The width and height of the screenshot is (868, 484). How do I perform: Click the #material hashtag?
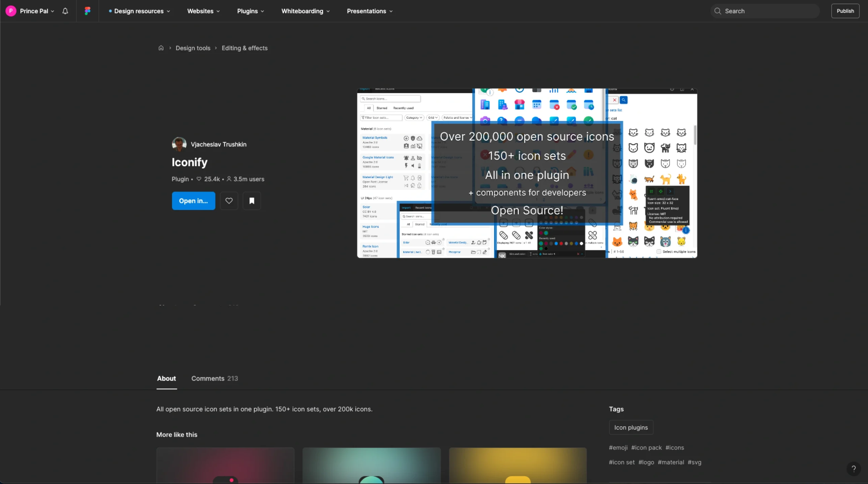tap(671, 462)
